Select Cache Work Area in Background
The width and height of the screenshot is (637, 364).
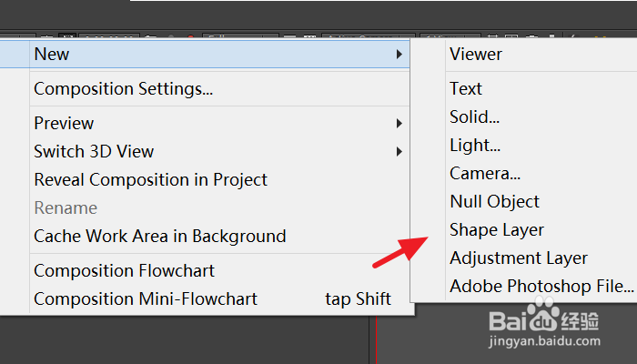pos(159,236)
